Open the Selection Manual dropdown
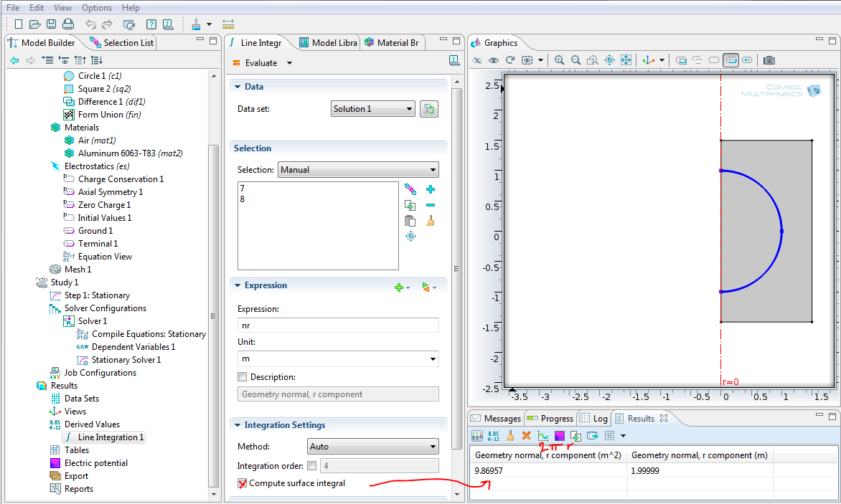The image size is (841, 504). 357,170
